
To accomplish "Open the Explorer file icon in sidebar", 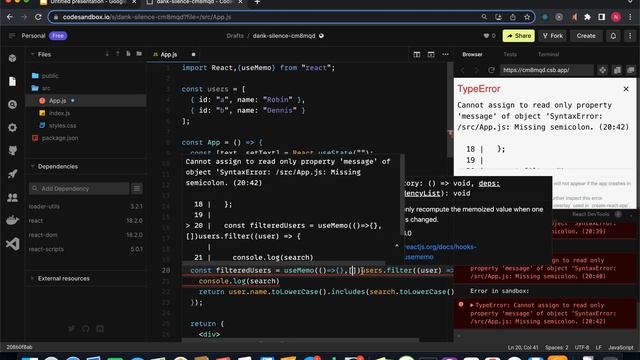I will (x=12, y=81).
